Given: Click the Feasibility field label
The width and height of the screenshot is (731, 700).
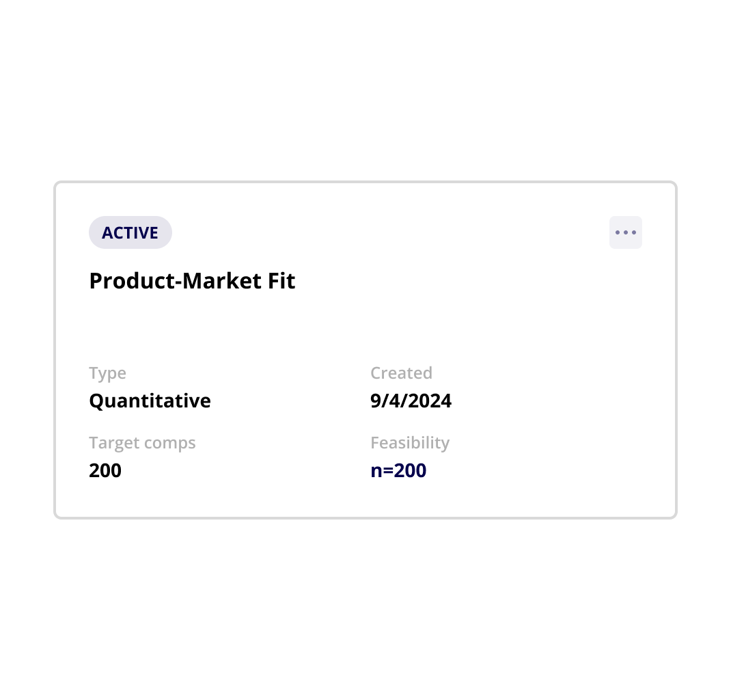Looking at the screenshot, I should pyautogui.click(x=410, y=442).
